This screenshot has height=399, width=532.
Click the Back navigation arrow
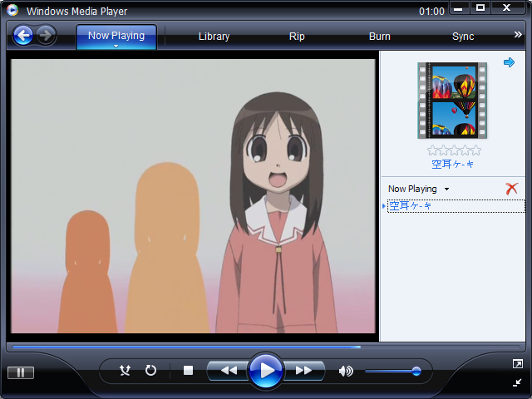pos(22,35)
